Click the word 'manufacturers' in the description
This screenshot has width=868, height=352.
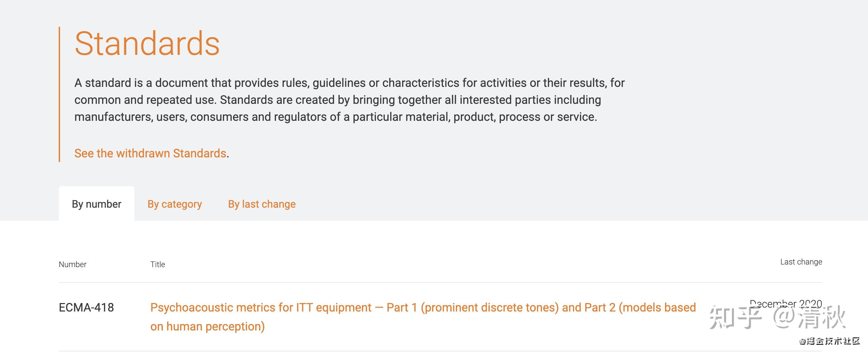(x=113, y=117)
